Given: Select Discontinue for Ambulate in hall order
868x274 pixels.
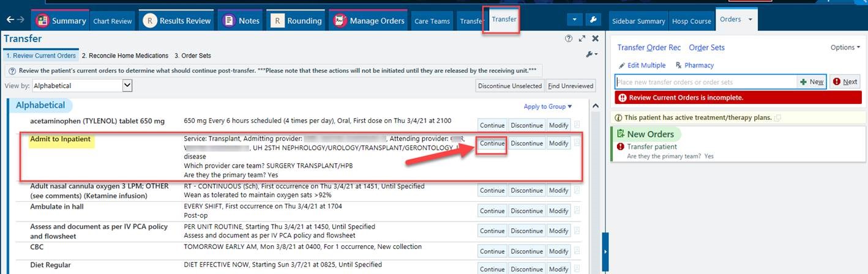Looking at the screenshot, I should (x=526, y=210).
